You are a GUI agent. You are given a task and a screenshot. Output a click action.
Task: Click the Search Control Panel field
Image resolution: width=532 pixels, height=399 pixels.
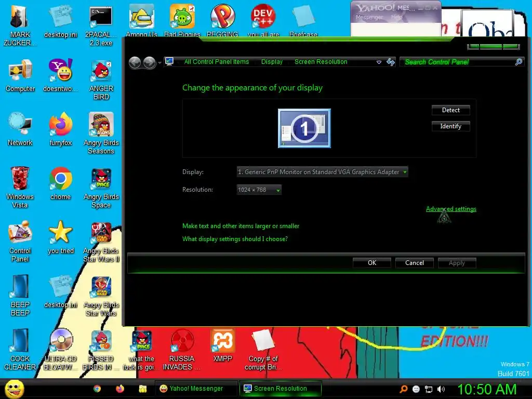click(x=458, y=62)
